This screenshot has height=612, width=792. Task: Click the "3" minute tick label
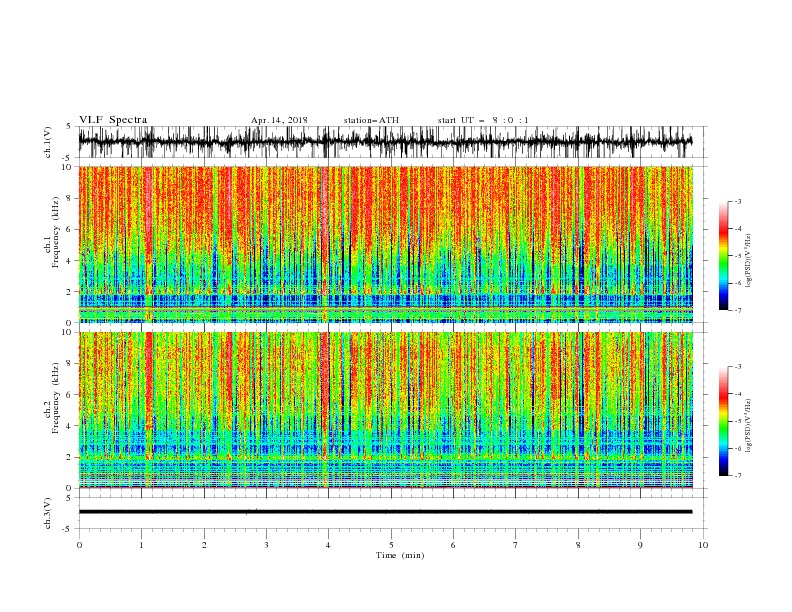(266, 545)
